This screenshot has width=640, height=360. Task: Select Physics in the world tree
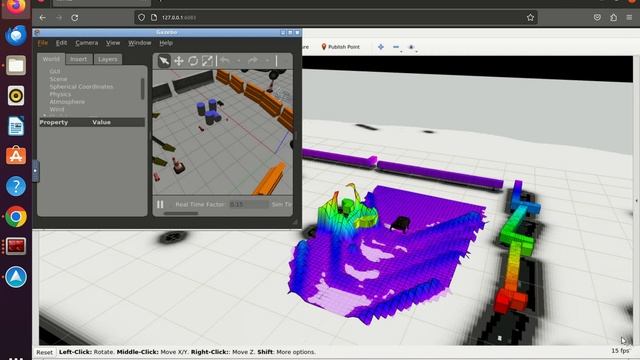60,94
